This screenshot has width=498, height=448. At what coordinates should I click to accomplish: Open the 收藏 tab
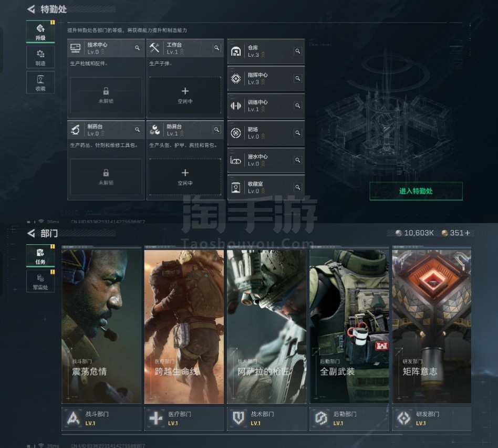(40, 82)
